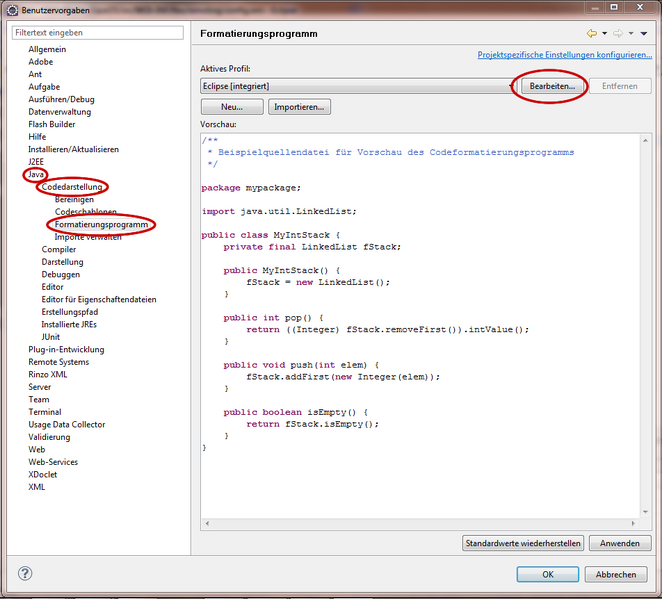Open the back history dropdown arrow
The image size is (662, 599).
[605, 33]
